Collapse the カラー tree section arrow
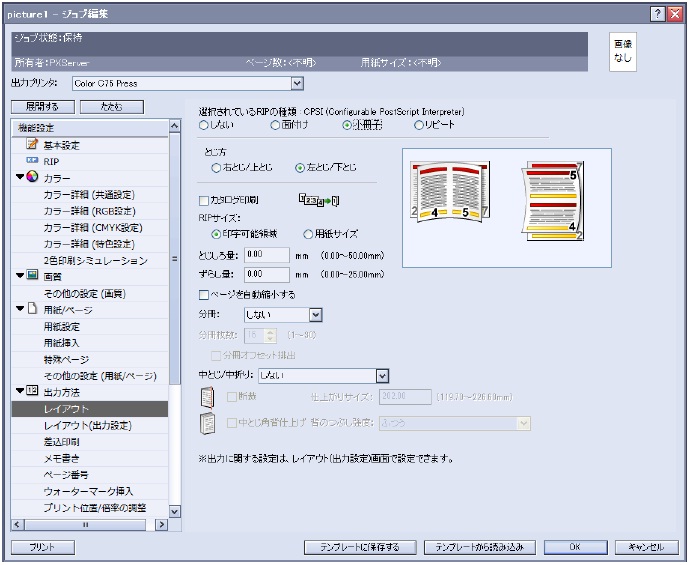 point(20,177)
